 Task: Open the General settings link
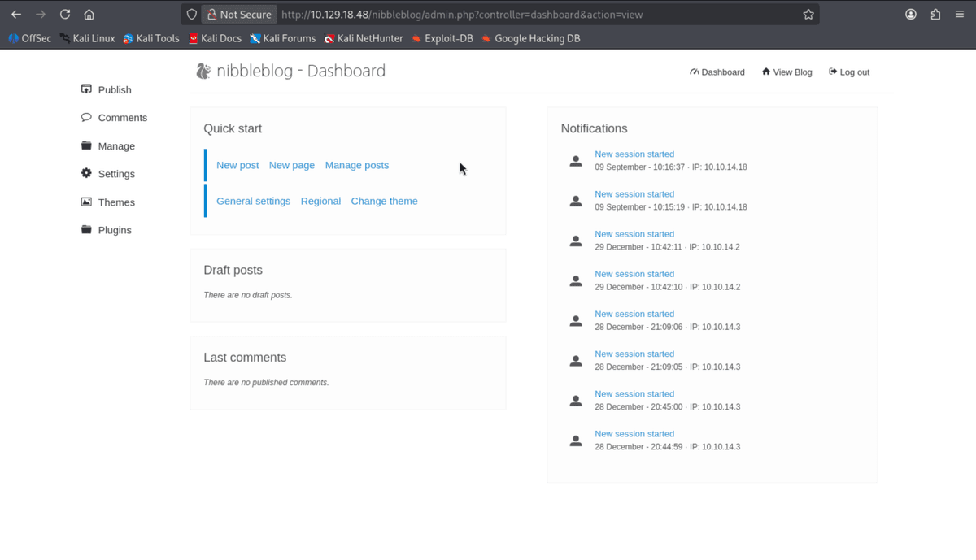253,201
